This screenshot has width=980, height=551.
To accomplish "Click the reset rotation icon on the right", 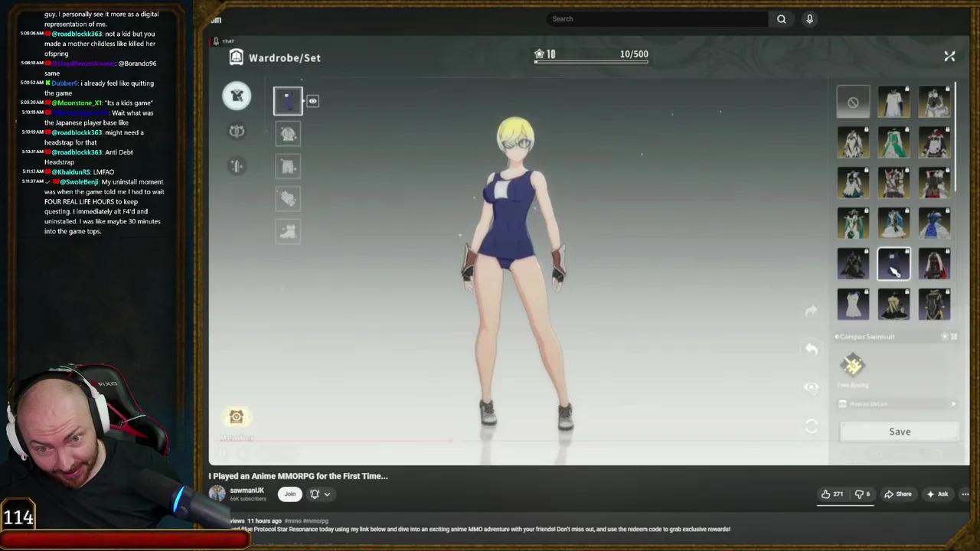I will [811, 426].
